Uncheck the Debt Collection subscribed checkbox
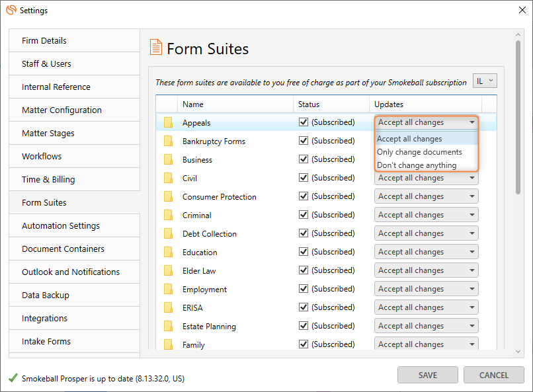 click(304, 233)
